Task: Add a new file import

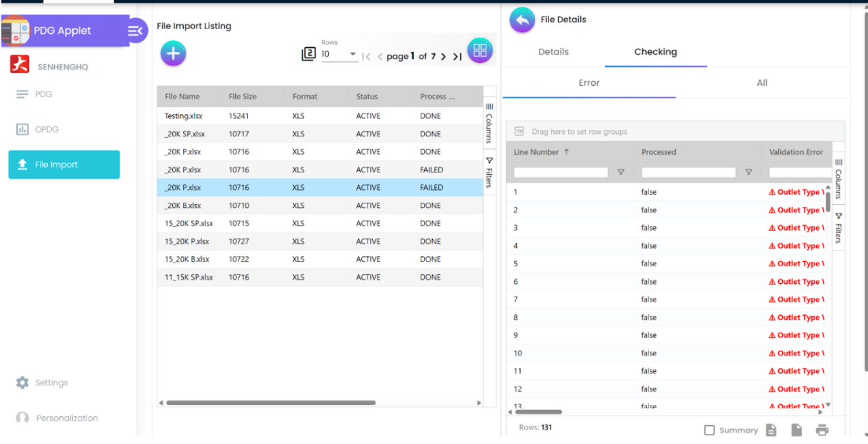Action: pyautogui.click(x=173, y=53)
